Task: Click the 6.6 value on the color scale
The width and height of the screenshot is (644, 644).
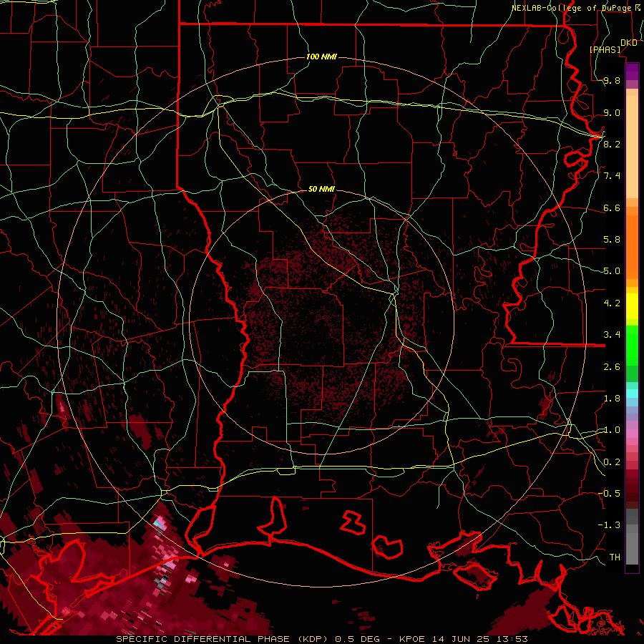Action: pyautogui.click(x=612, y=208)
